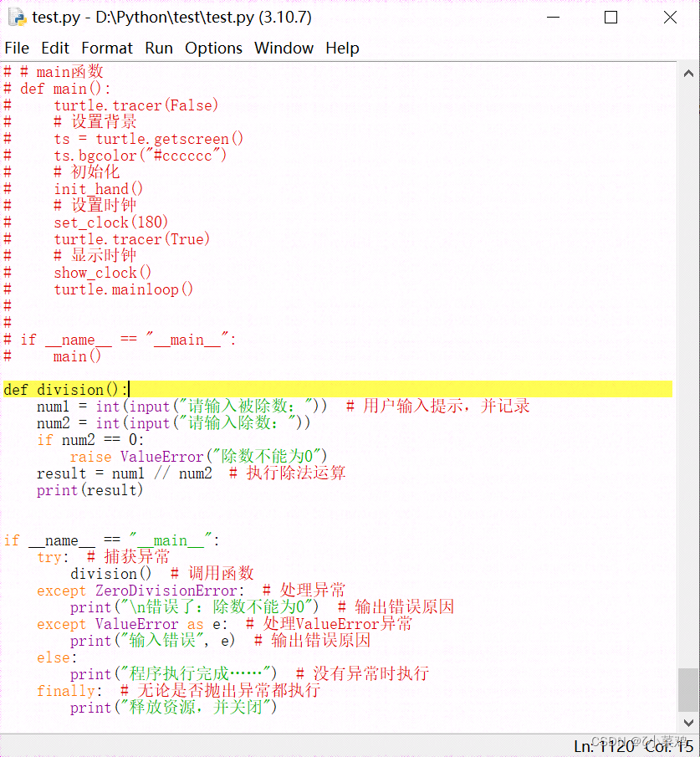Open the Run menu
Screen dimensions: 700x757
point(159,49)
